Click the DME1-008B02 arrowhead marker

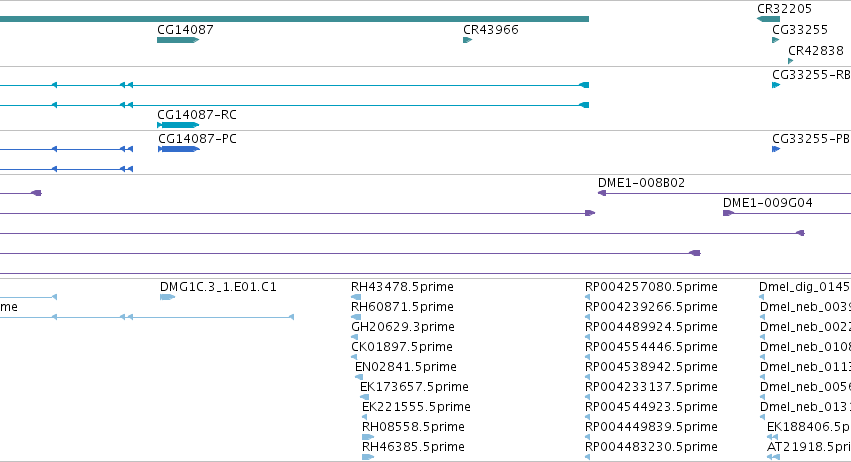point(602,193)
